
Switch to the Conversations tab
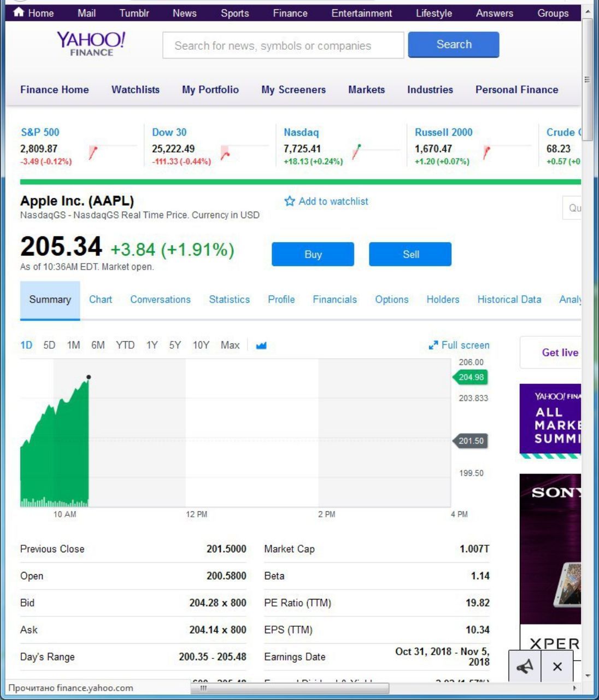(160, 300)
